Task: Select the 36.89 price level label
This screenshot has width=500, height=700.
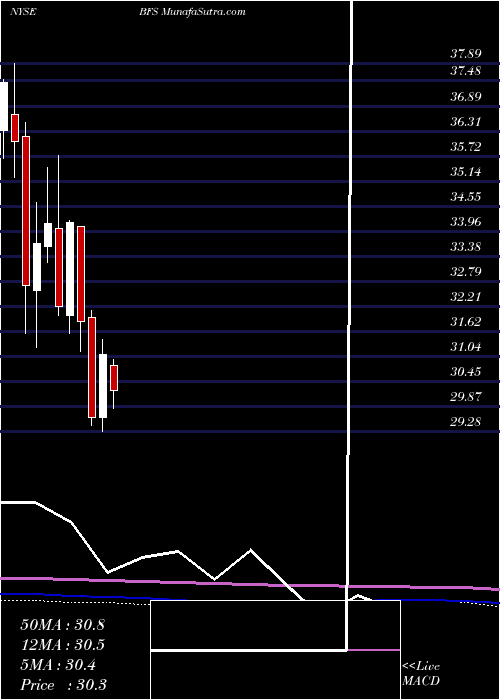Action: [466, 96]
